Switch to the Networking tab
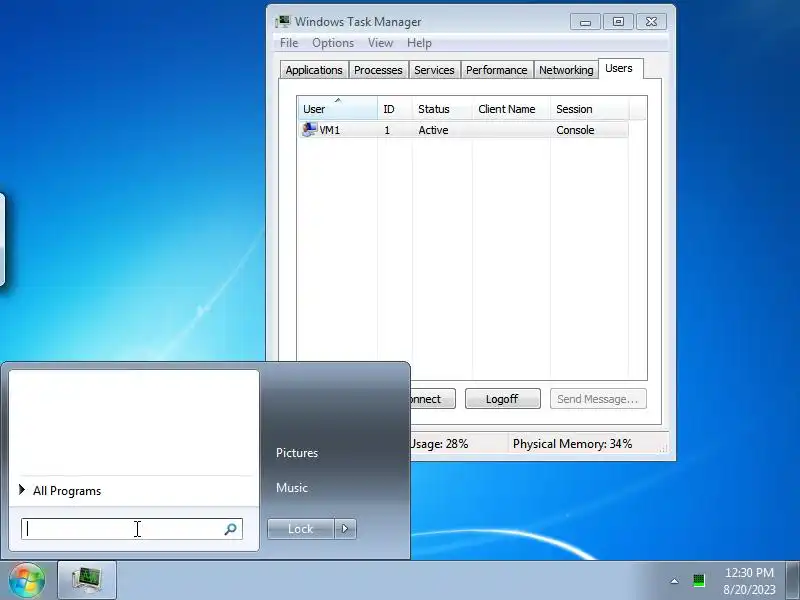 coord(566,70)
